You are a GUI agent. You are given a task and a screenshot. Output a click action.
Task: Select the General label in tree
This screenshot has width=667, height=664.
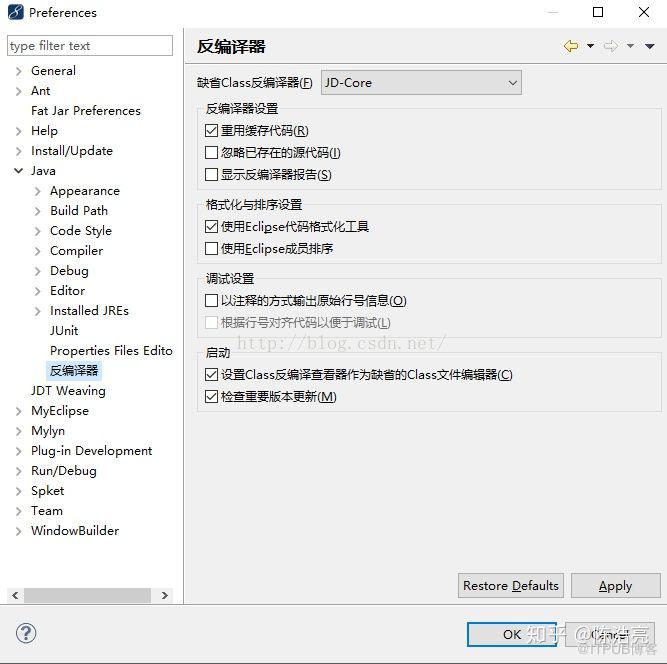tap(53, 71)
